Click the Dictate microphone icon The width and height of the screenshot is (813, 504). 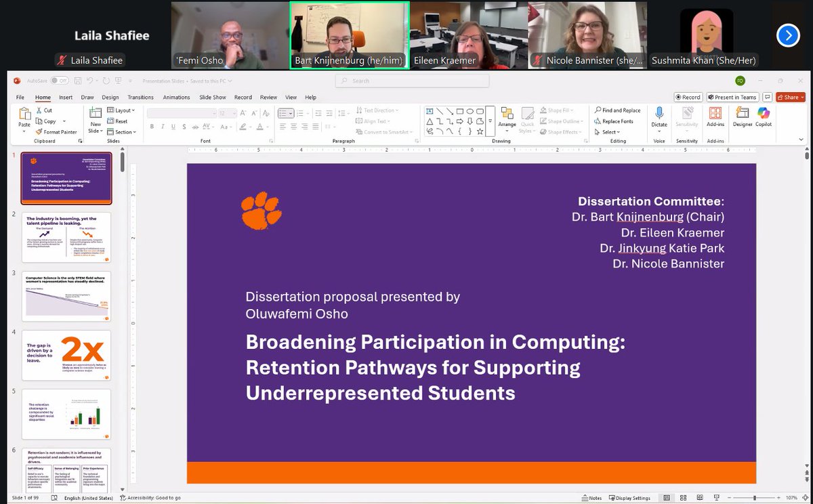[x=659, y=113]
